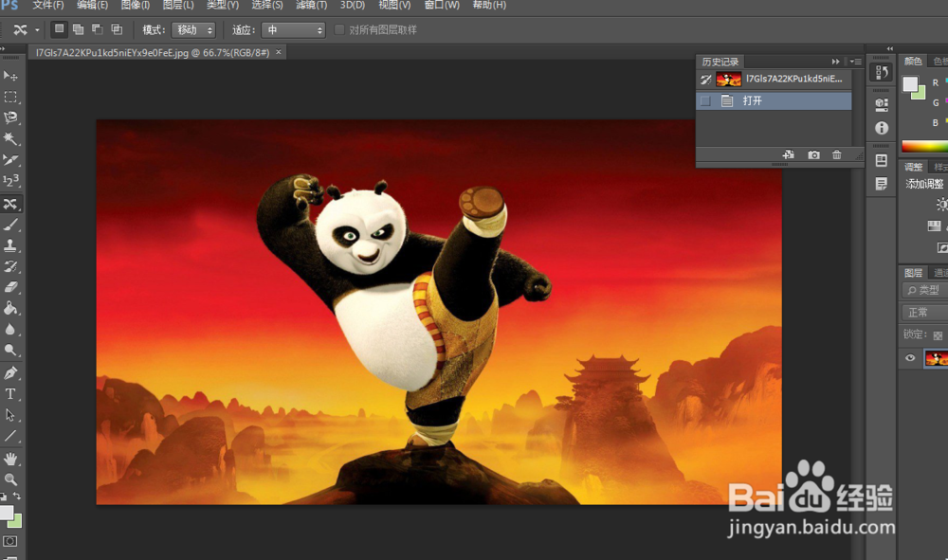The height and width of the screenshot is (560, 948).
Task: Switch to the 图层 panel tab
Action: coord(913,273)
